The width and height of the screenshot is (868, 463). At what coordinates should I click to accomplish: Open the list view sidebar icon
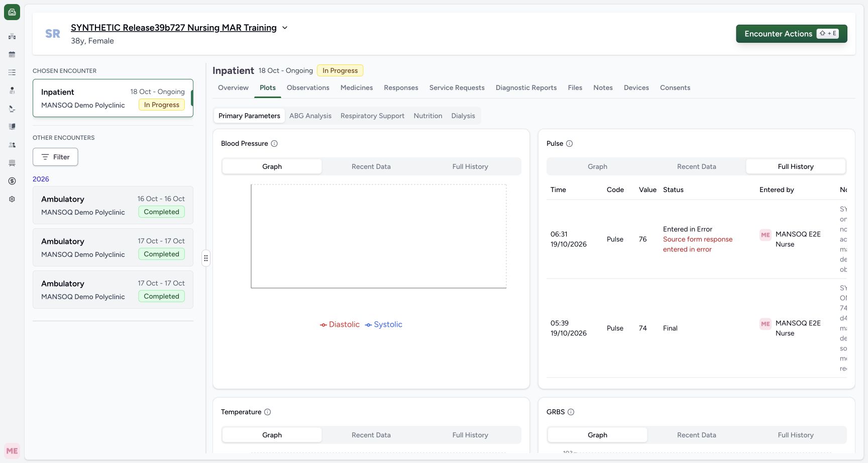click(x=12, y=72)
